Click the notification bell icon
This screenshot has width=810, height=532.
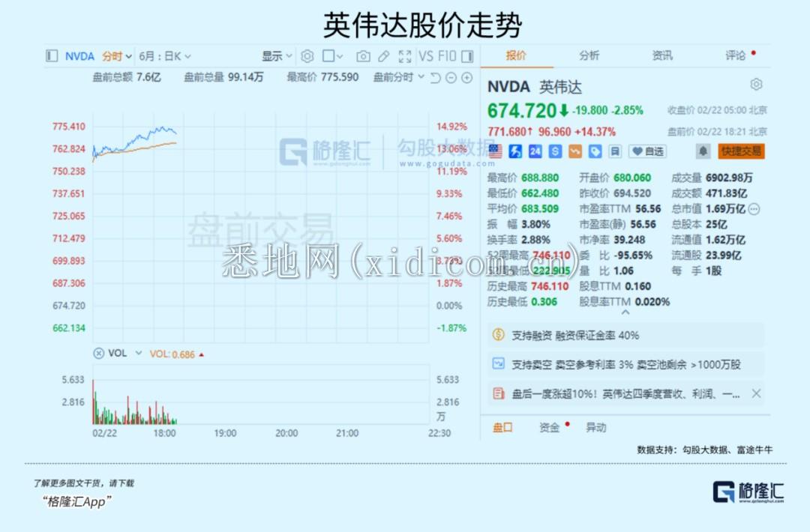pos(703,151)
